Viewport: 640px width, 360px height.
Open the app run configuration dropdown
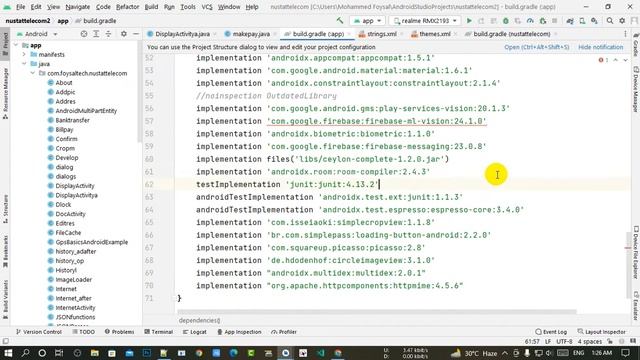tap(368, 20)
